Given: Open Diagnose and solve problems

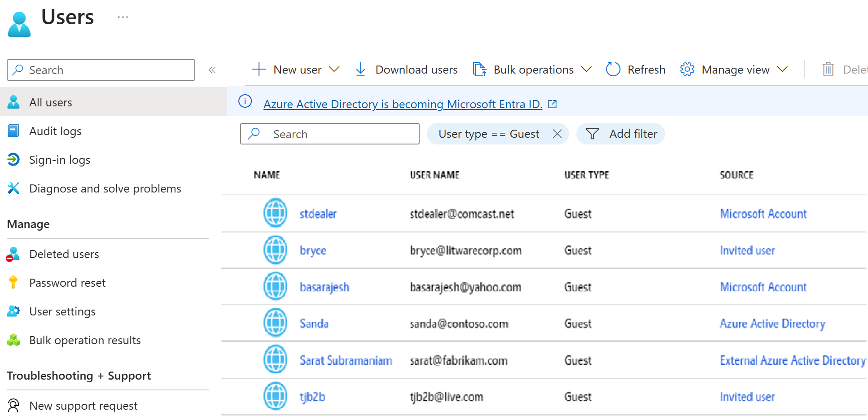Looking at the screenshot, I should tap(105, 188).
